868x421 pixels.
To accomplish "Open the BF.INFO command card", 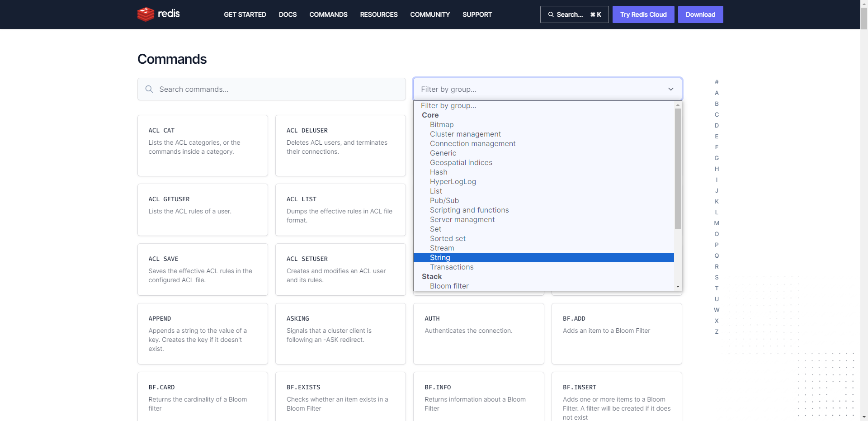I will pos(478,397).
